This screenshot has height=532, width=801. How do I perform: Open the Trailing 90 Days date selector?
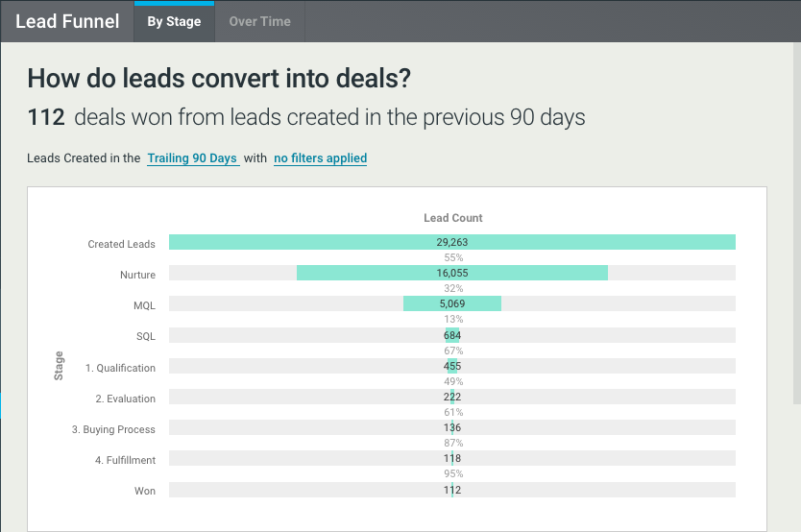pos(192,158)
